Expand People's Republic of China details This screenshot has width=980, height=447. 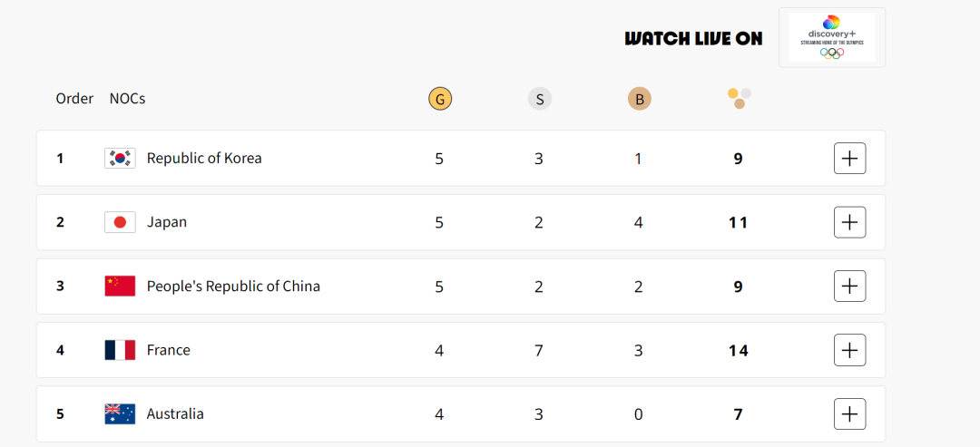tap(849, 286)
